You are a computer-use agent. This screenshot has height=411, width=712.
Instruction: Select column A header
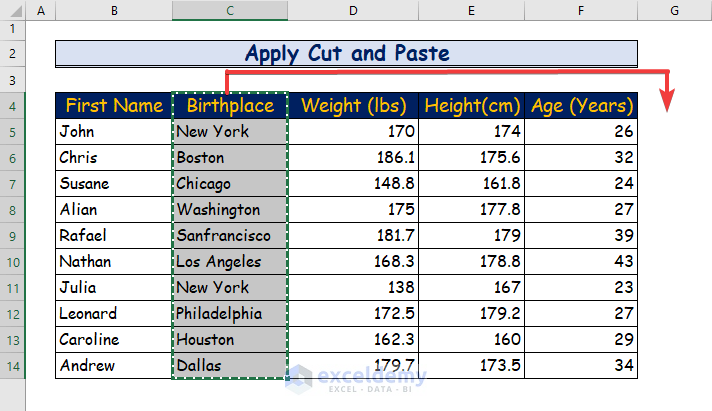point(41,10)
